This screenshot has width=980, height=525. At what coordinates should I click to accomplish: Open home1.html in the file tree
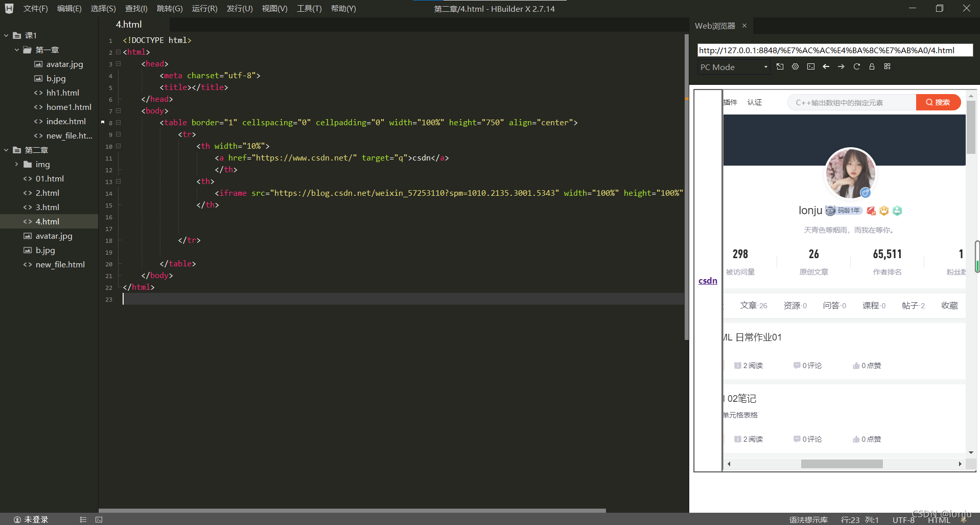(68, 107)
